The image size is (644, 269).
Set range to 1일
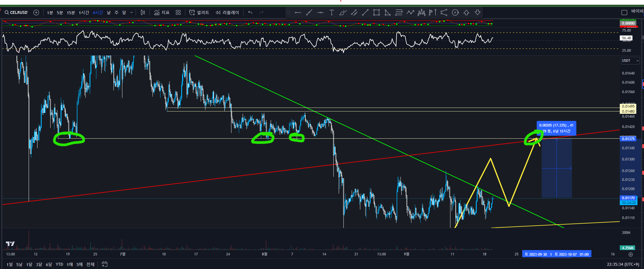pyautogui.click(x=9, y=264)
